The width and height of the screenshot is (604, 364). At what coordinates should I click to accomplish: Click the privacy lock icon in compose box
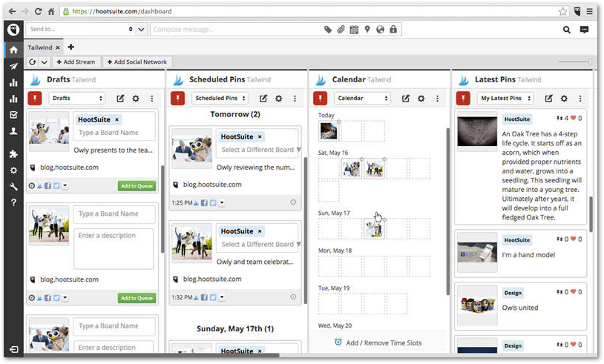pyautogui.click(x=393, y=29)
